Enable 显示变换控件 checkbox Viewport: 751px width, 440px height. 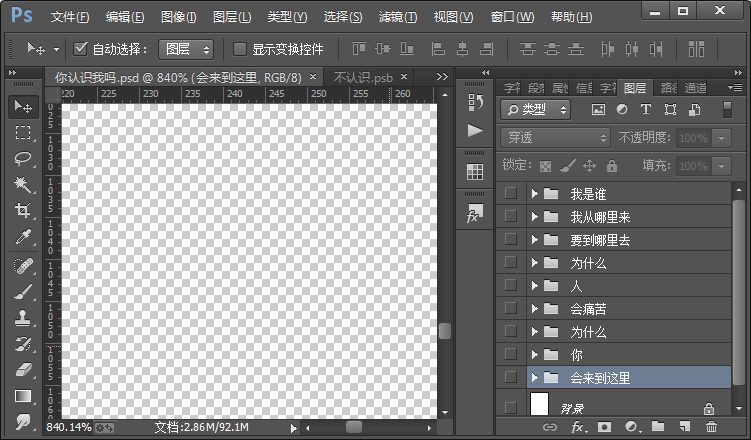239,49
